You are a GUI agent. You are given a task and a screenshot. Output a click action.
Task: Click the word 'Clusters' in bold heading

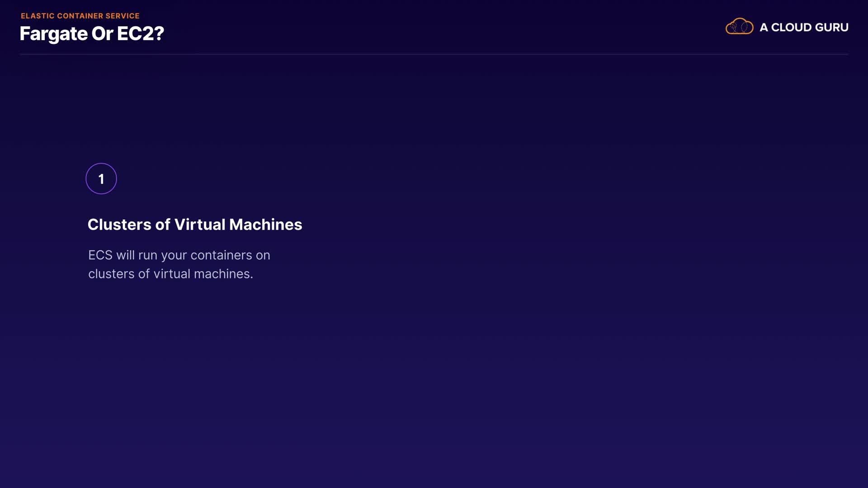click(119, 225)
